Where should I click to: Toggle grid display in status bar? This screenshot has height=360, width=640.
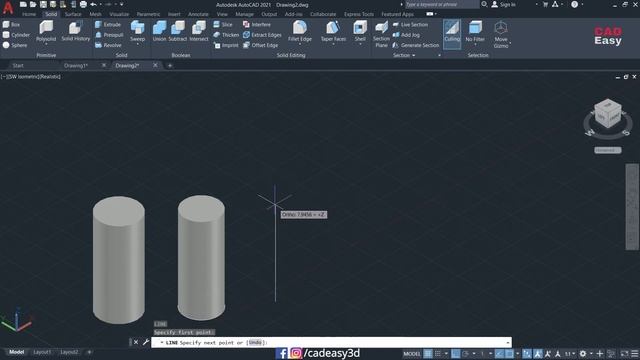tap(428, 353)
